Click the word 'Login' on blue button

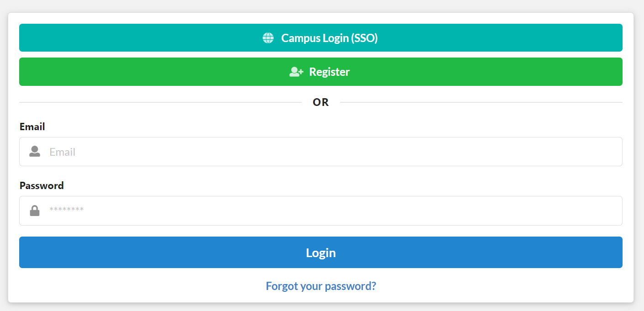321,253
